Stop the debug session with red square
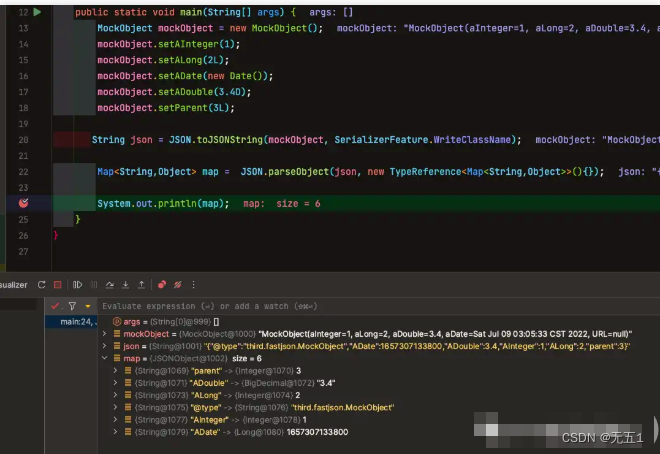Image resolution: width=660 pixels, height=454 pixels. [x=58, y=285]
